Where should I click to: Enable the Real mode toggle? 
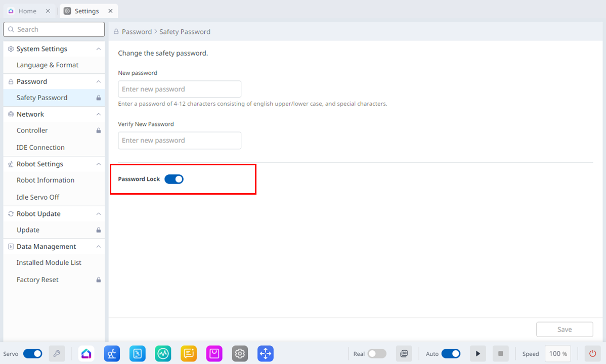(x=377, y=354)
